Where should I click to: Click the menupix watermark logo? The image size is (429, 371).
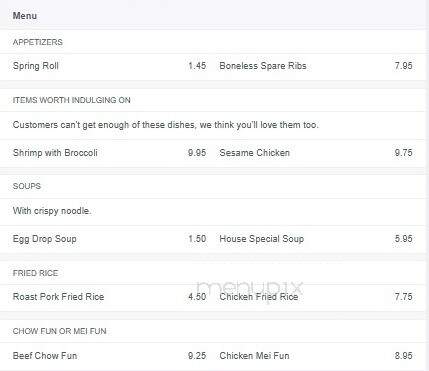click(249, 288)
